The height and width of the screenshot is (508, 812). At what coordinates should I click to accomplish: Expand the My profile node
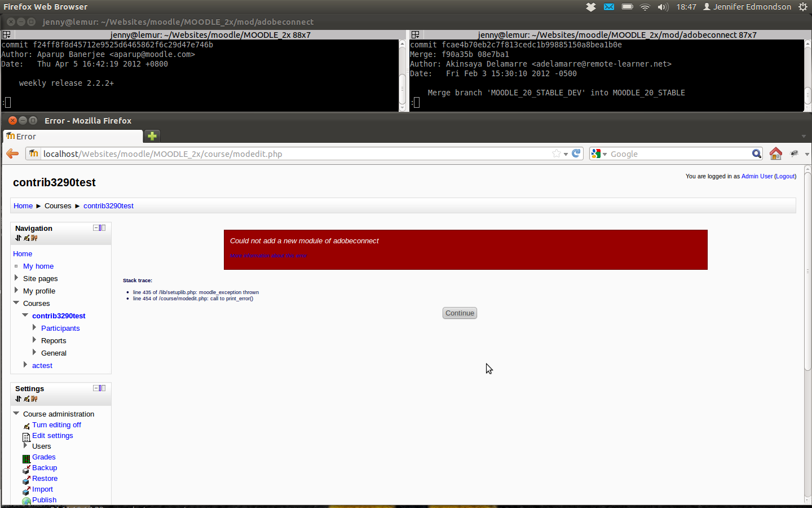pyautogui.click(x=16, y=290)
